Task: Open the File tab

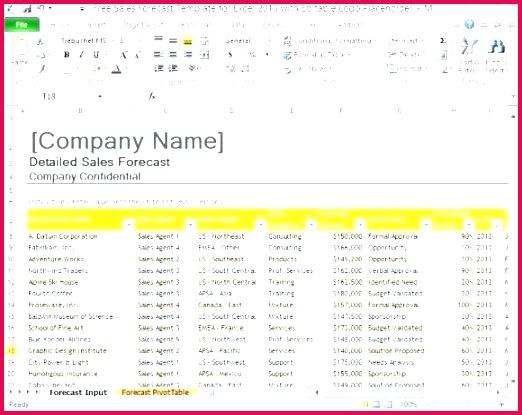Action: click(22, 25)
